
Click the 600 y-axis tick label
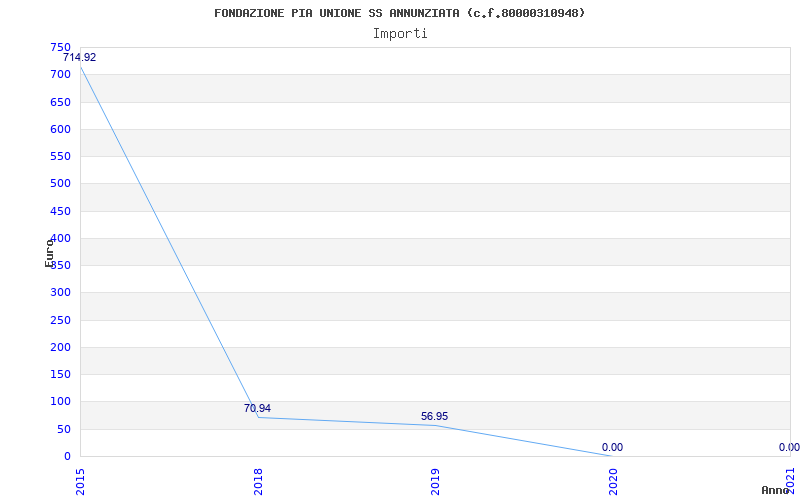pyautogui.click(x=60, y=129)
